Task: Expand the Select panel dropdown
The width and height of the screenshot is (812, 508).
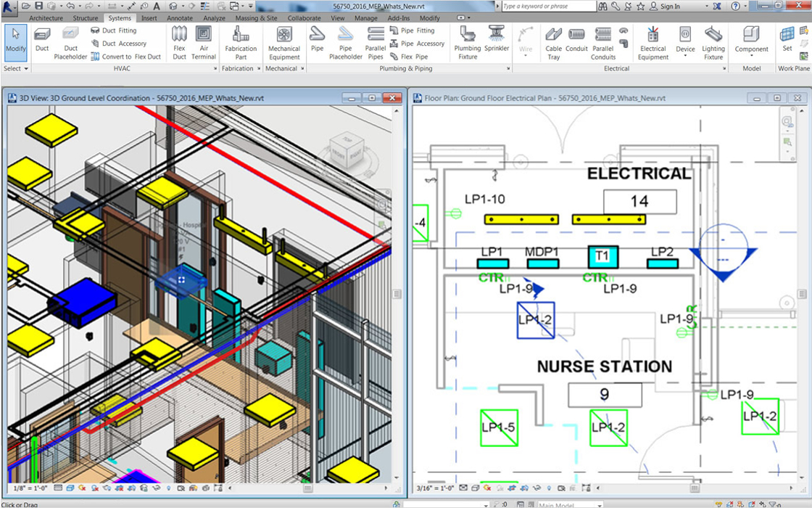Action: point(16,69)
